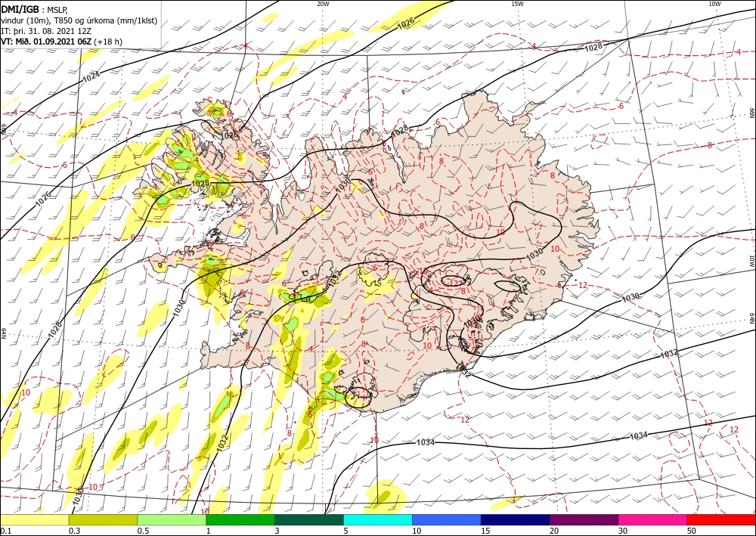Click the '15W' longitude label
The image size is (756, 536).
click(517, 4)
